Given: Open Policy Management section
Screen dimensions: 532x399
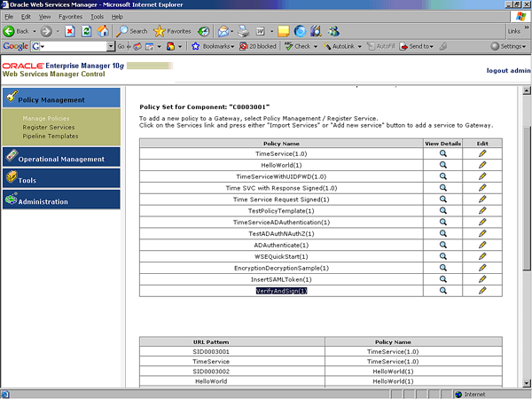Looking at the screenshot, I should 61,98.
